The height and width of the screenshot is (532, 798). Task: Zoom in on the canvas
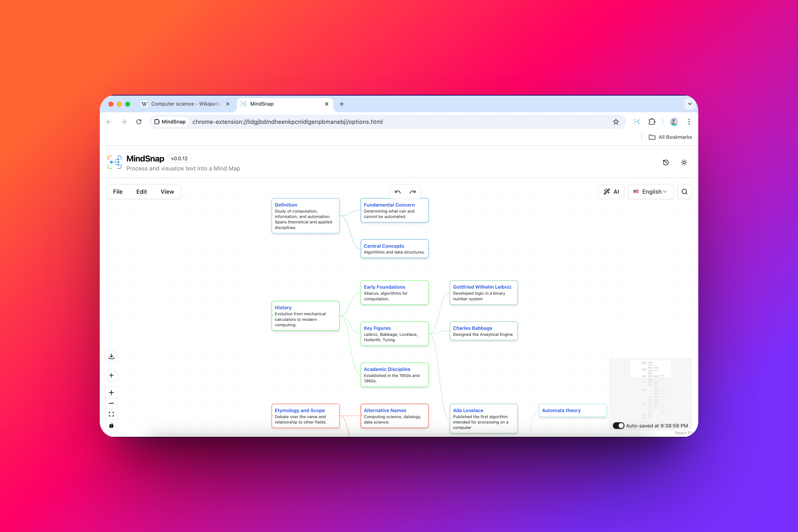pyautogui.click(x=111, y=392)
